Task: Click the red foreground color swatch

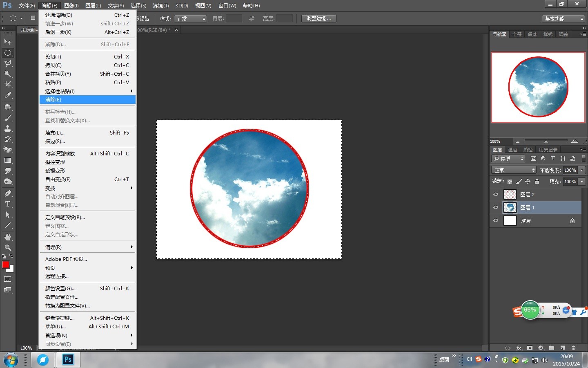Action: 6,265
